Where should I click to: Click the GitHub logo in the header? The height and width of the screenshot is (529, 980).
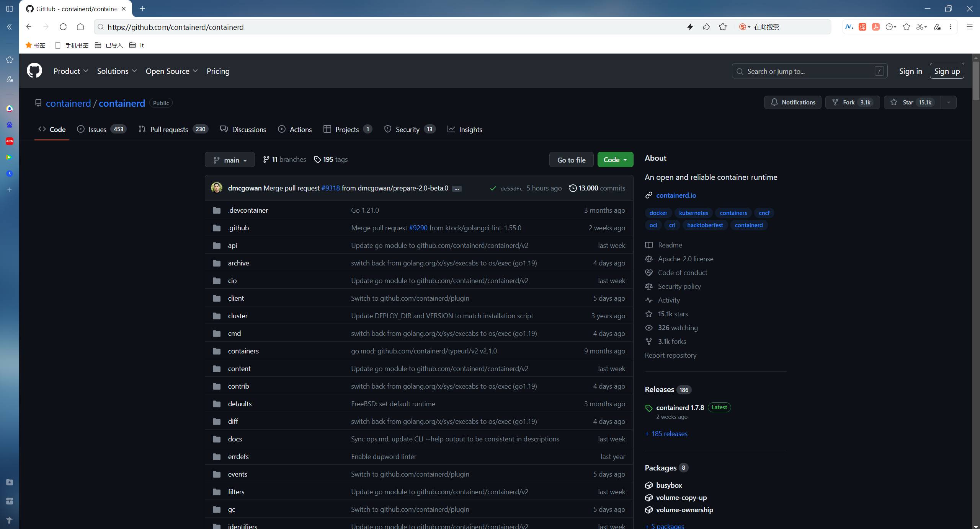[34, 71]
